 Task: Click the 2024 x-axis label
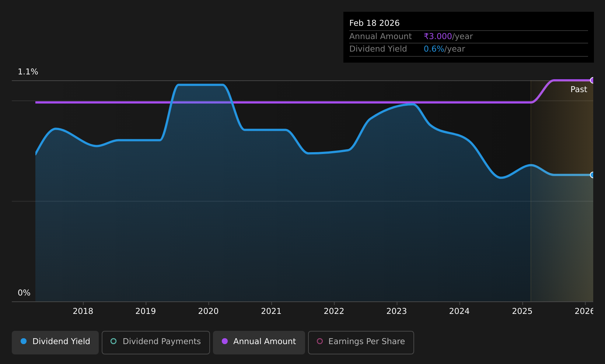459,311
